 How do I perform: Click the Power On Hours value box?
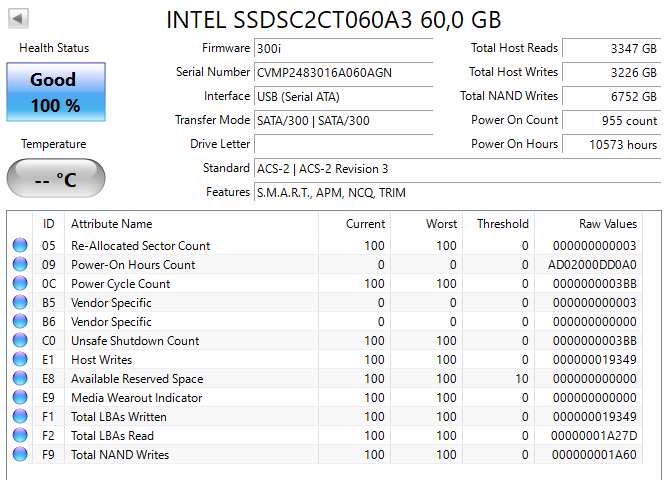(611, 144)
